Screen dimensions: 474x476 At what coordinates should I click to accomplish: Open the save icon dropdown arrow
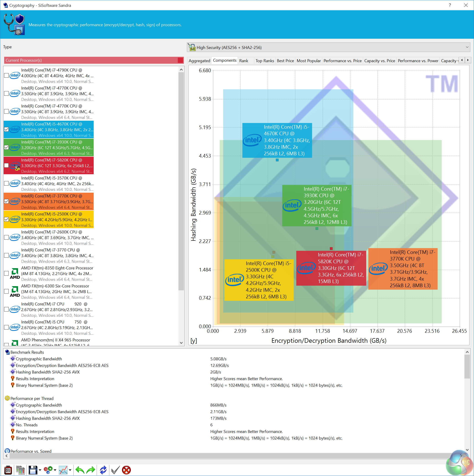pos(40,470)
